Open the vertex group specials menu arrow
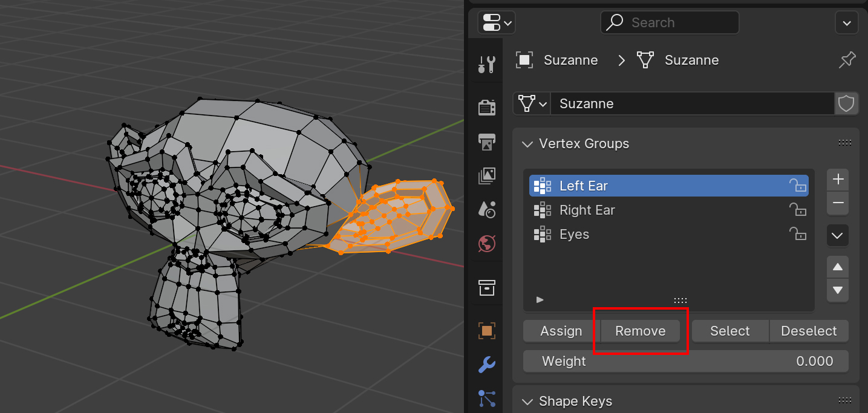Screen dimensions: 868x413 coord(838,236)
